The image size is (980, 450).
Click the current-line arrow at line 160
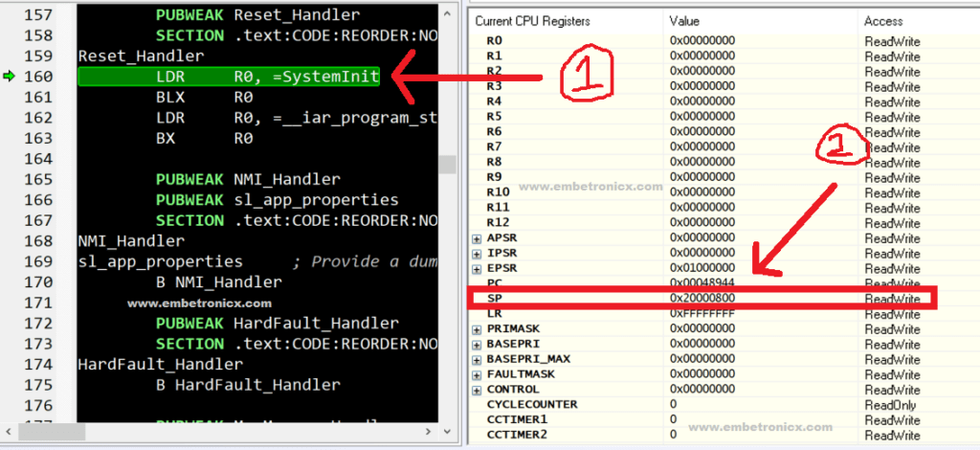click(x=9, y=77)
